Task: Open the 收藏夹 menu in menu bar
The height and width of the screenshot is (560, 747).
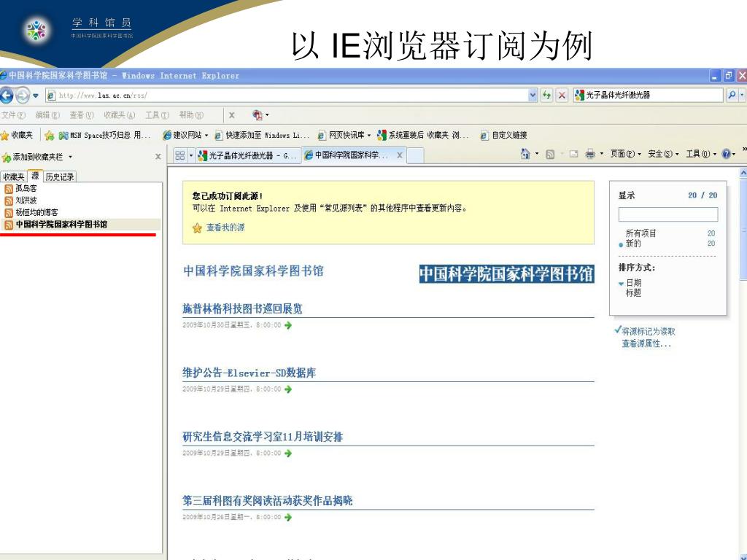Action: click(119, 115)
